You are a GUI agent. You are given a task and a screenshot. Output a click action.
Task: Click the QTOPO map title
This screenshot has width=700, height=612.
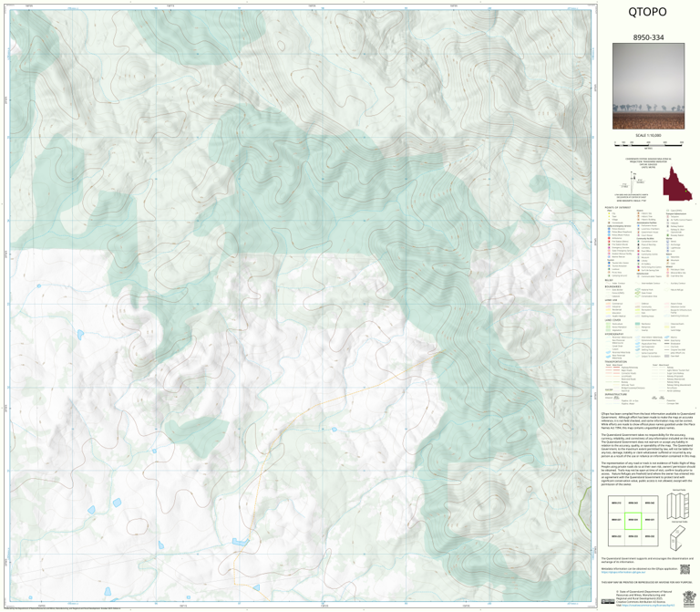coord(647,12)
